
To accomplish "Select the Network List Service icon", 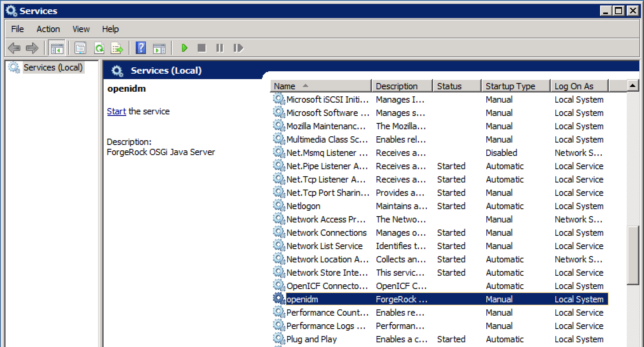I will [279, 246].
